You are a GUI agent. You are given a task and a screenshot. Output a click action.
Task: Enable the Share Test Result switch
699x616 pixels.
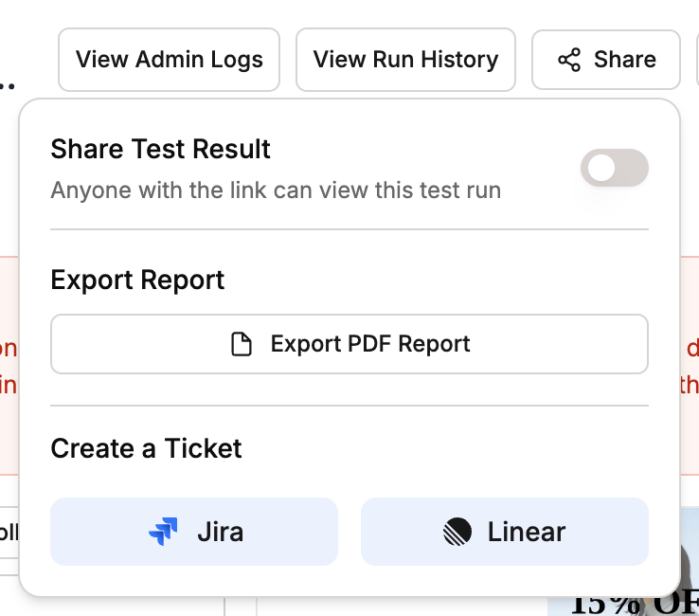[x=615, y=168]
